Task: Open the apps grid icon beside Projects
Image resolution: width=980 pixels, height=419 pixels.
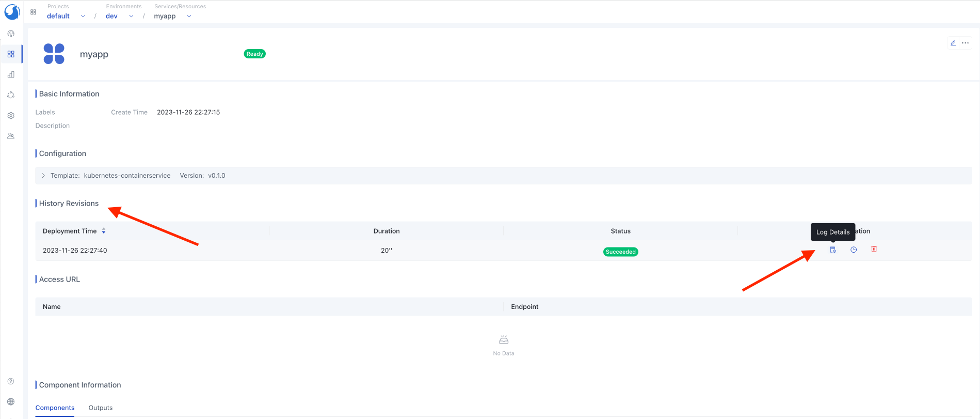Action: click(33, 12)
